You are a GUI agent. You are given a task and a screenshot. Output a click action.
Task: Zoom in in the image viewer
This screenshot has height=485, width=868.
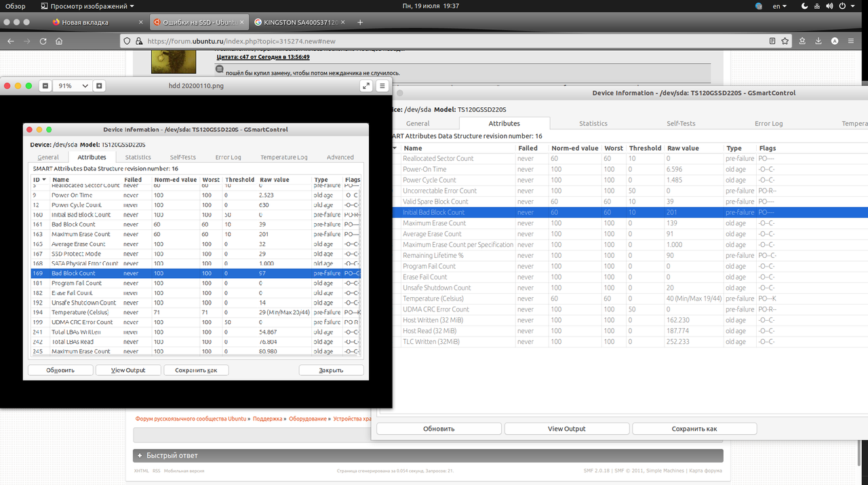(99, 86)
